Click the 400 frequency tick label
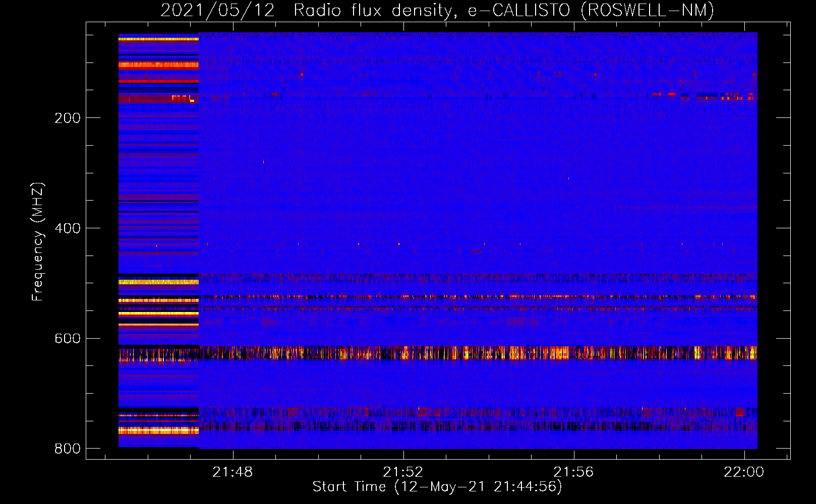Screen dimensions: 816x504 pyautogui.click(x=68, y=228)
